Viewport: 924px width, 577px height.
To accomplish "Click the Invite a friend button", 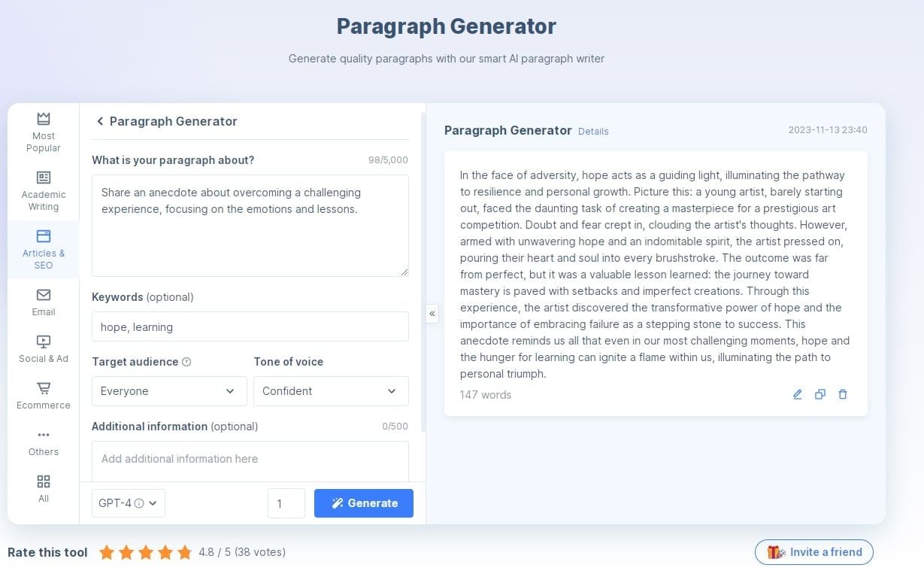I will click(814, 552).
